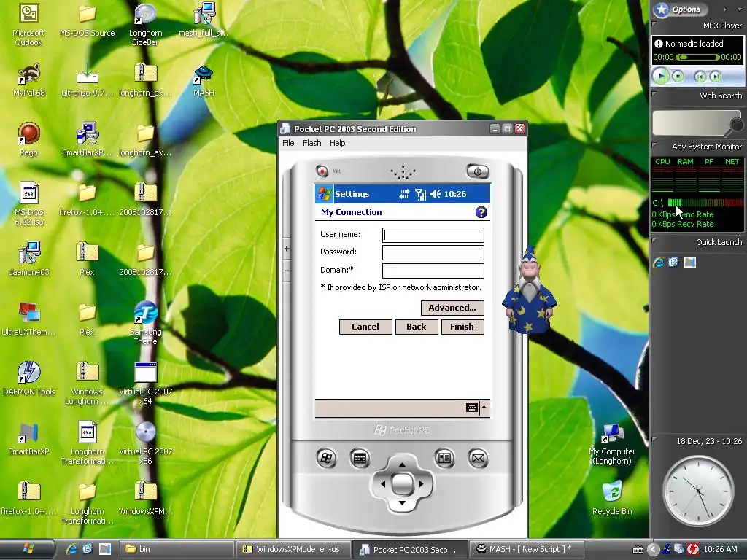Click the Password input field
This screenshot has height=560, width=747.
(433, 252)
